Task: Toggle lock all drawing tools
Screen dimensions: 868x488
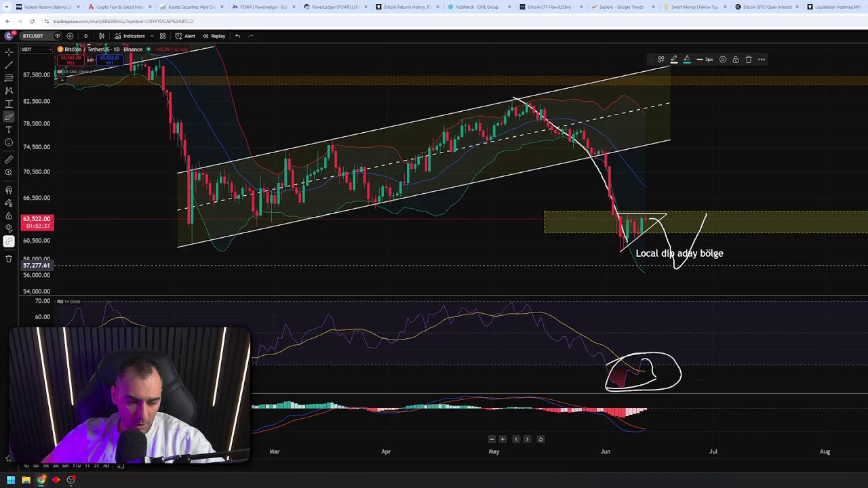Action: [x=9, y=216]
